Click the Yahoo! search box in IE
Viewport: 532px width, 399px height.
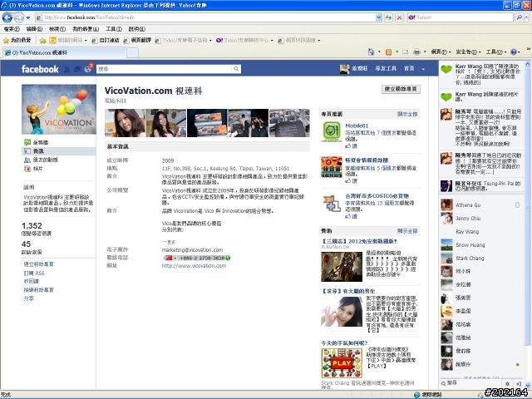pos(461,17)
